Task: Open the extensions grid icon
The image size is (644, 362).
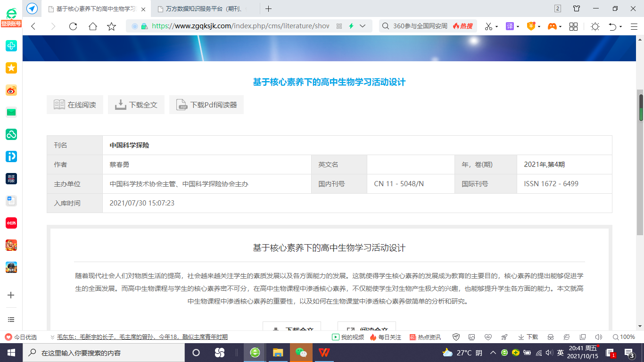Action: (573, 26)
